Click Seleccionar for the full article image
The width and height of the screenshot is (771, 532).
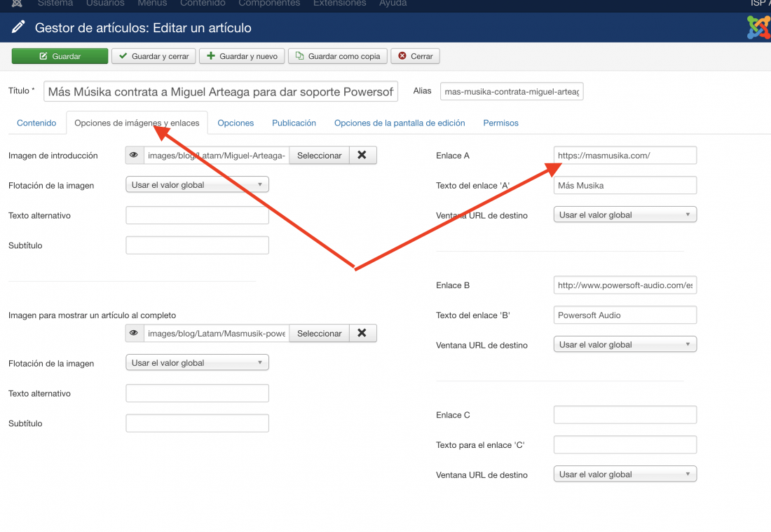(x=319, y=333)
